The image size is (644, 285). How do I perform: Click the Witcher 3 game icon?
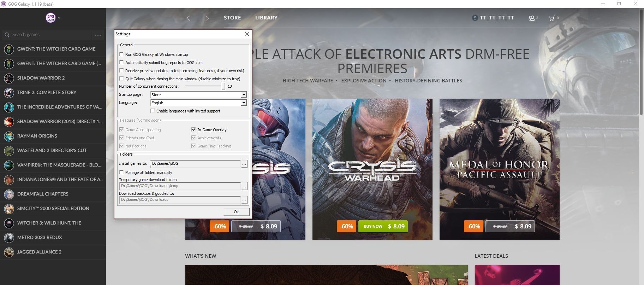coord(9,223)
